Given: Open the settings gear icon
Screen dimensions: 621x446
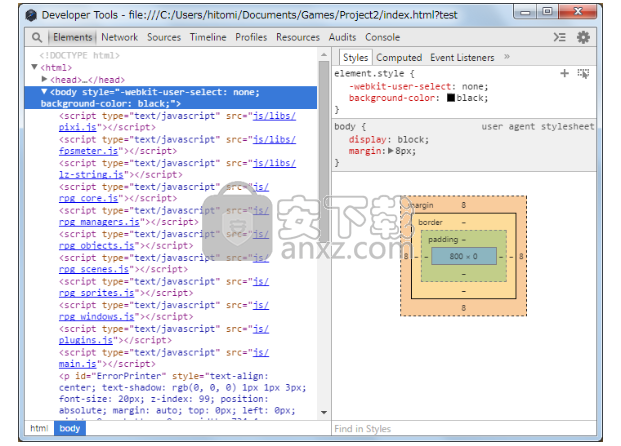Looking at the screenshot, I should 583,37.
